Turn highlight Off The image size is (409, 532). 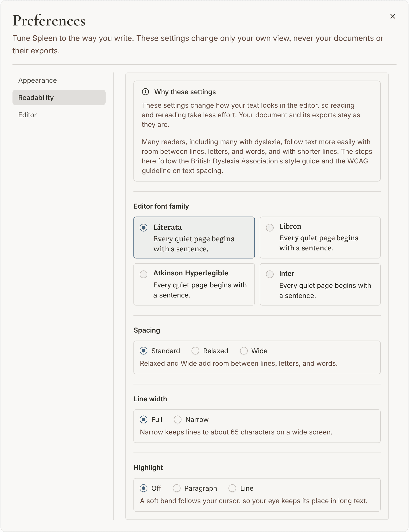[144, 488]
